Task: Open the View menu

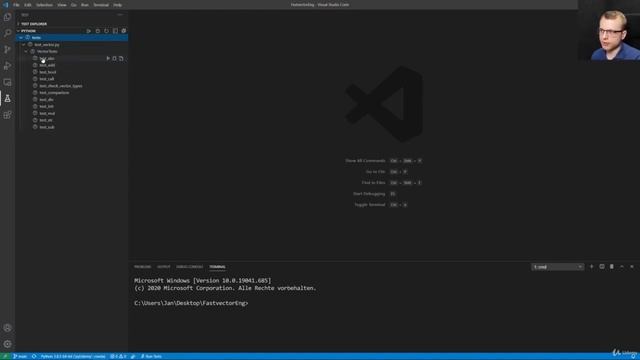Action: pyautogui.click(x=62, y=5)
